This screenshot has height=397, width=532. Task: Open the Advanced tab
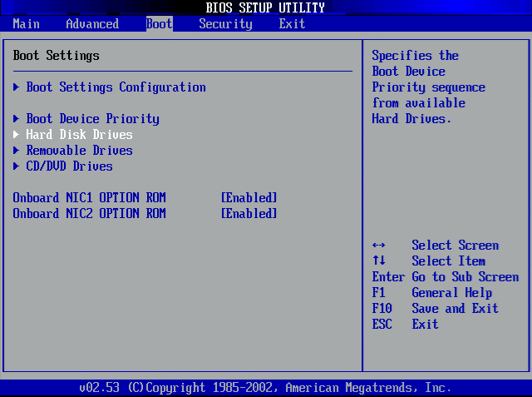[x=92, y=24]
